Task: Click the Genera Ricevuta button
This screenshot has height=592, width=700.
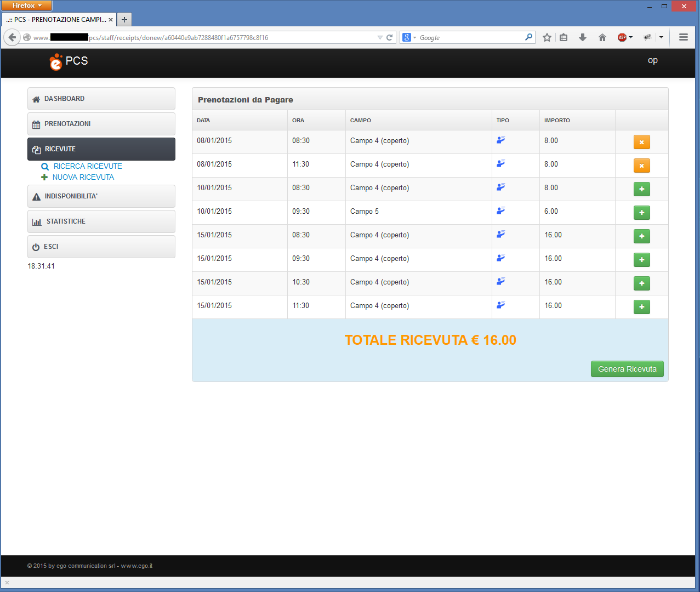Action: [x=627, y=369]
